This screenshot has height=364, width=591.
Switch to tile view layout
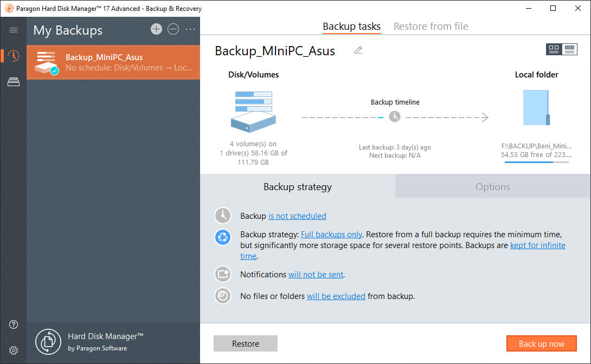tap(554, 49)
